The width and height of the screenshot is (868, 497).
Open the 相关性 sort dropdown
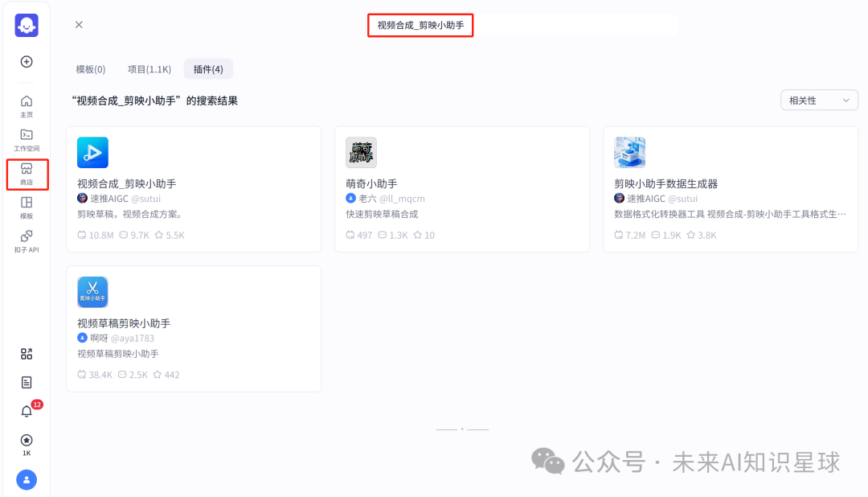click(x=819, y=101)
